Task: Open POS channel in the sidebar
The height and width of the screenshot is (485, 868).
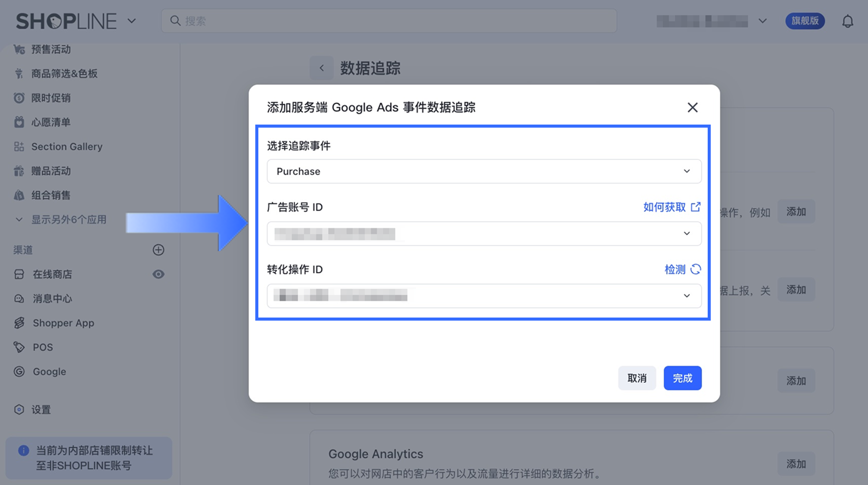Action: (x=43, y=347)
